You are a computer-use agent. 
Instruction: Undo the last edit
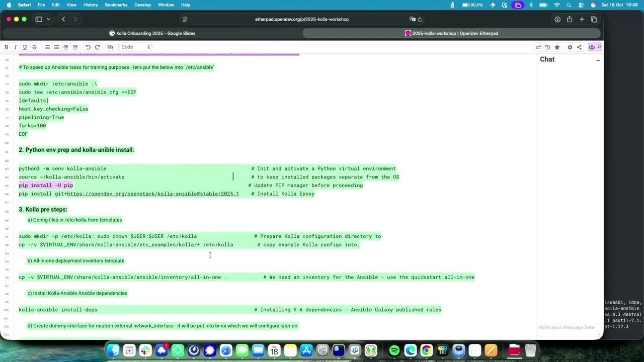(x=88, y=47)
